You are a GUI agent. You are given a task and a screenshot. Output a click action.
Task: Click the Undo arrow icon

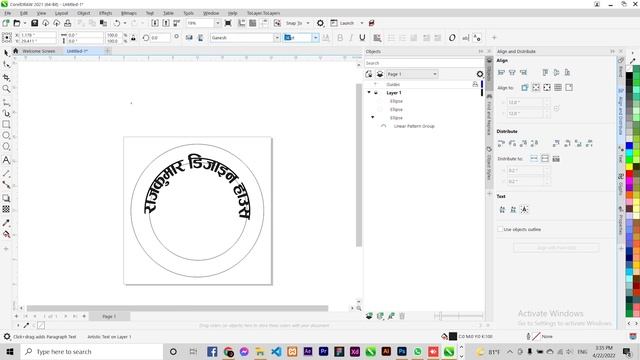(x=117, y=23)
